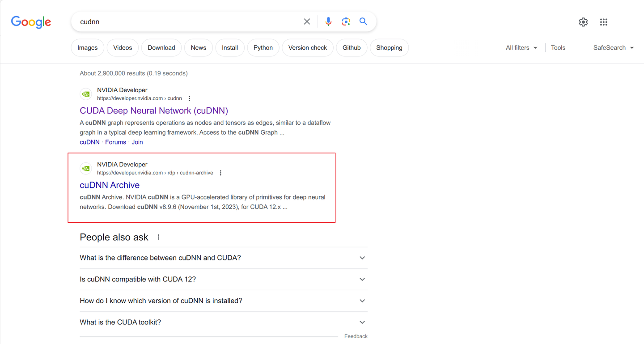Open the Google apps grid

[x=603, y=21]
